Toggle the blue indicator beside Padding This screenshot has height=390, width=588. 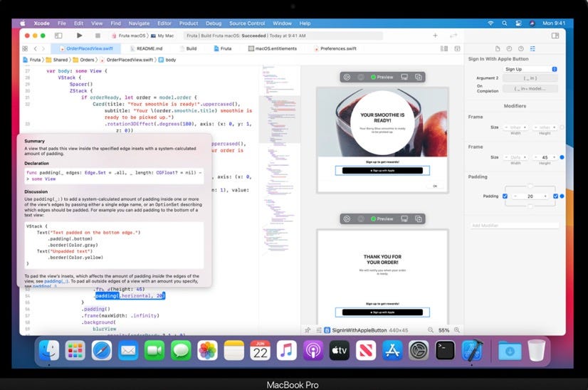pyautogui.click(x=562, y=196)
